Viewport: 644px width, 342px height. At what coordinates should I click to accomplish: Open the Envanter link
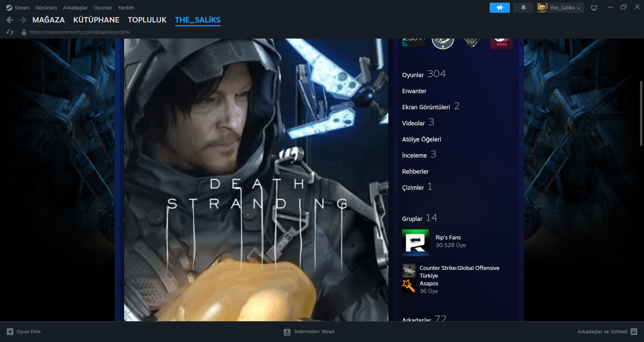[414, 91]
